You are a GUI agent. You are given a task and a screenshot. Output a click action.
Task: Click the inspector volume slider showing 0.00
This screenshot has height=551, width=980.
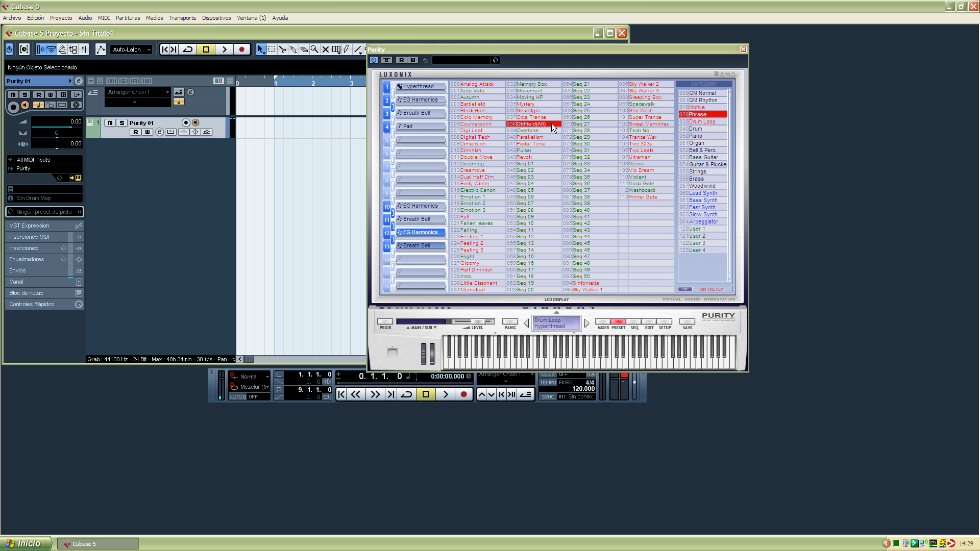(56, 122)
